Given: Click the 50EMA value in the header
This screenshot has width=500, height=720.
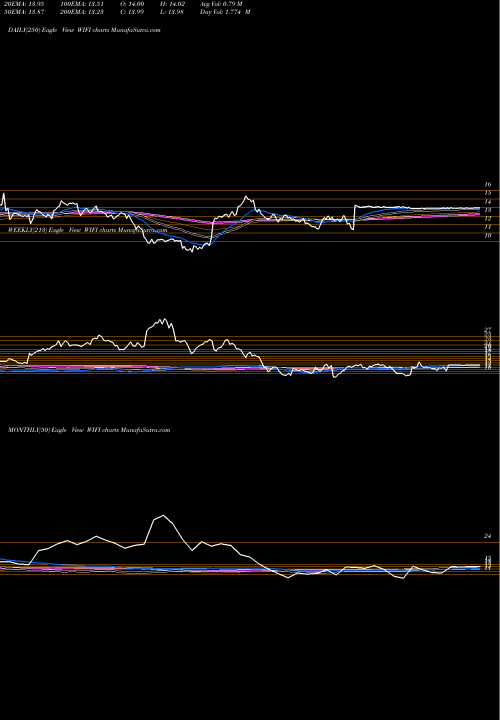Looking at the screenshot, I should point(23,12).
